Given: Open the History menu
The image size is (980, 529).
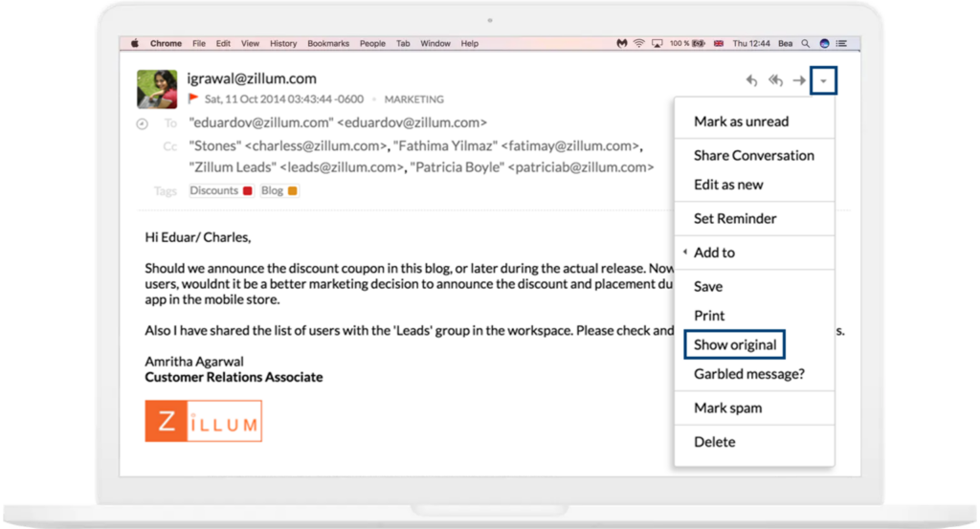Looking at the screenshot, I should pos(283,43).
